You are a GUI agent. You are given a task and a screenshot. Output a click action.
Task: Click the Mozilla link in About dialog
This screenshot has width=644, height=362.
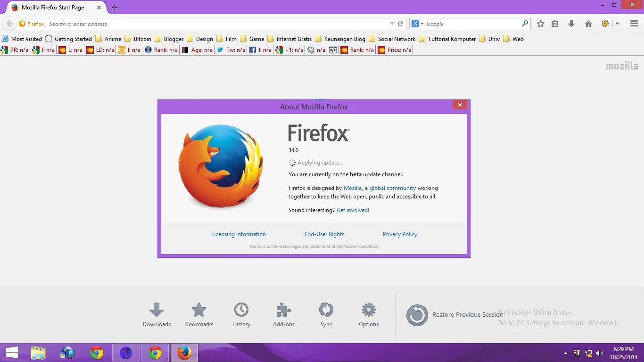(x=353, y=188)
